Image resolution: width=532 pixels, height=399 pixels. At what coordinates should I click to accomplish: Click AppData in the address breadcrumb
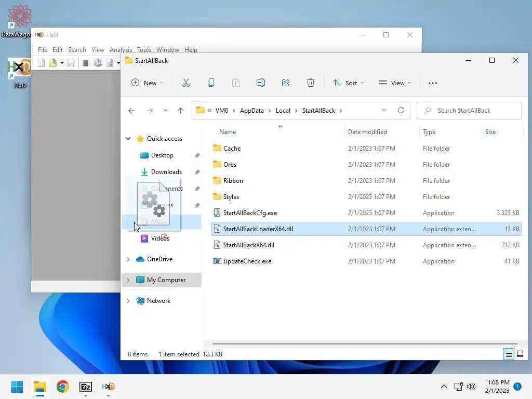[252, 111]
